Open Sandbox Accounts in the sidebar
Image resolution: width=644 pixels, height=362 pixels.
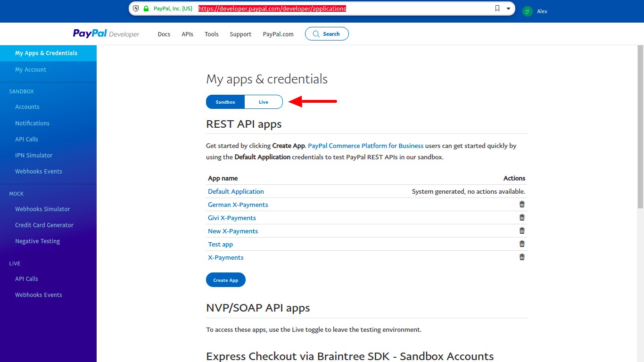tap(27, 107)
